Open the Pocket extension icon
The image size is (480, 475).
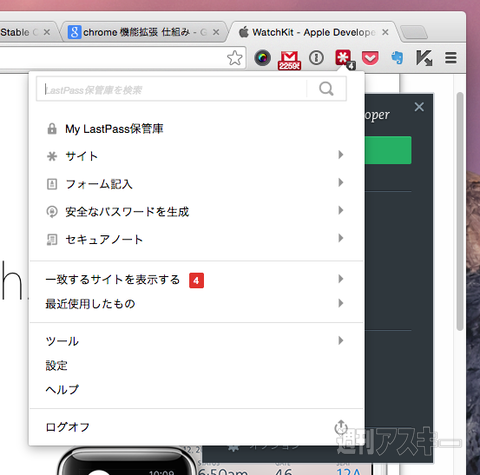click(x=370, y=58)
